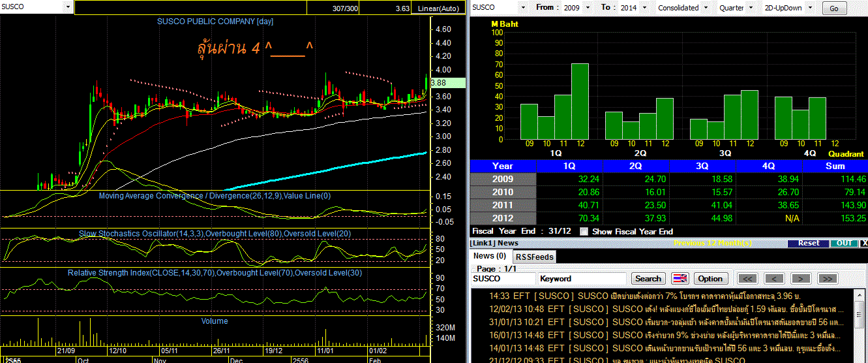Click the 1Q column header
The image size is (868, 363).
[x=569, y=166]
